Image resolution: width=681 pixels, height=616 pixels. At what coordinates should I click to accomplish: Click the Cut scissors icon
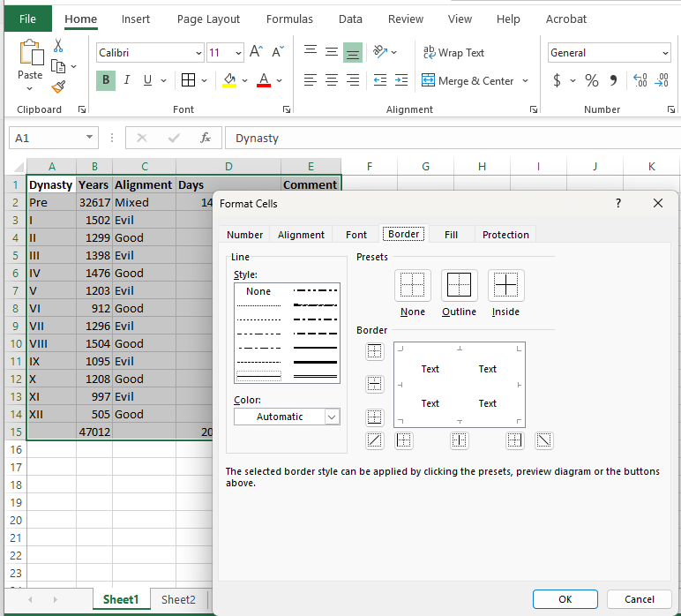coord(58,46)
